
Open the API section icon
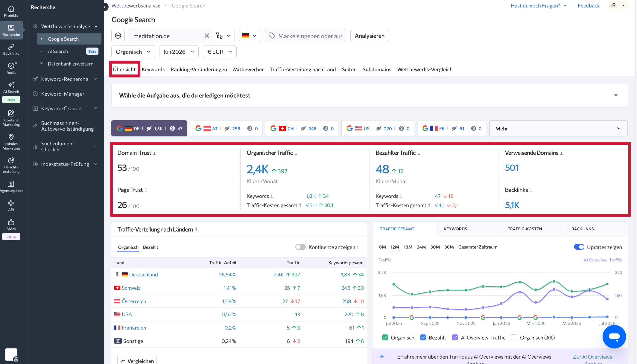click(x=11, y=206)
